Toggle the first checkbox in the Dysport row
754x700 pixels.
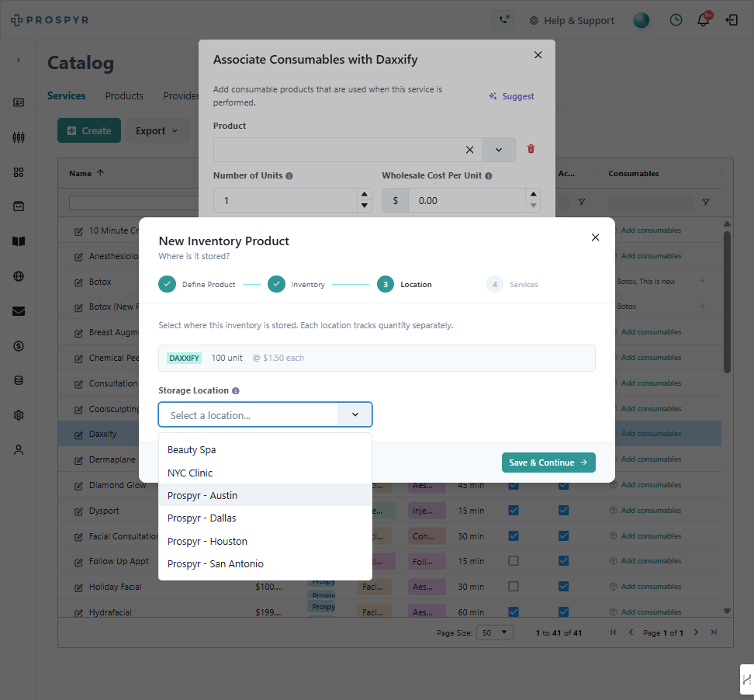[x=514, y=510]
